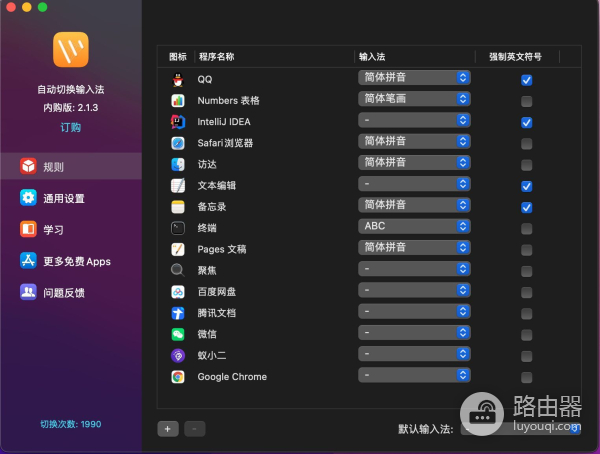
Task: Open input method dropdown for Safari浏览器
Action: point(414,141)
